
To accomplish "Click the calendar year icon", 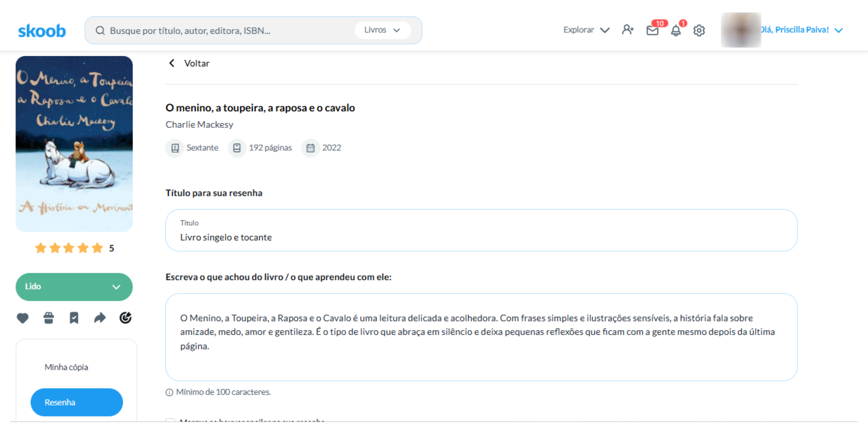I will pyautogui.click(x=310, y=148).
